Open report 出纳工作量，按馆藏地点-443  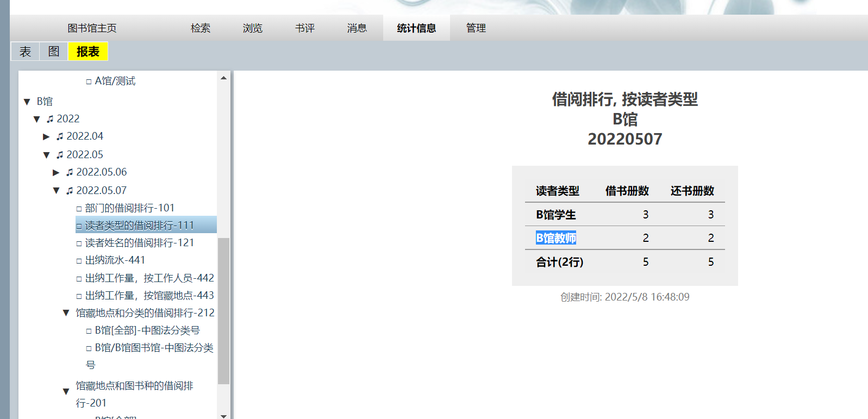pyautogui.click(x=149, y=296)
